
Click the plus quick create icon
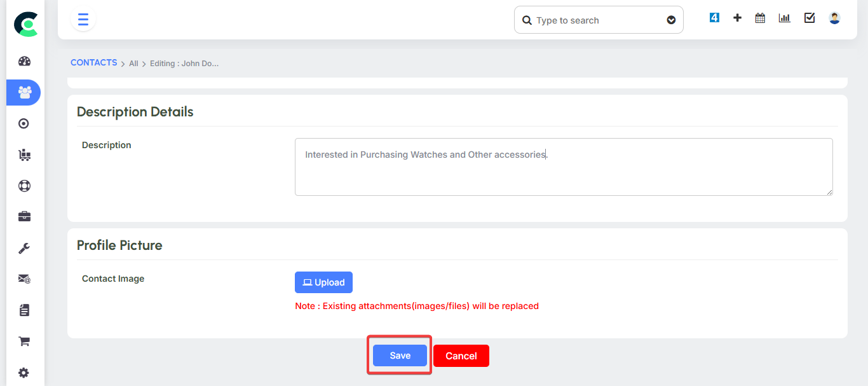737,18
